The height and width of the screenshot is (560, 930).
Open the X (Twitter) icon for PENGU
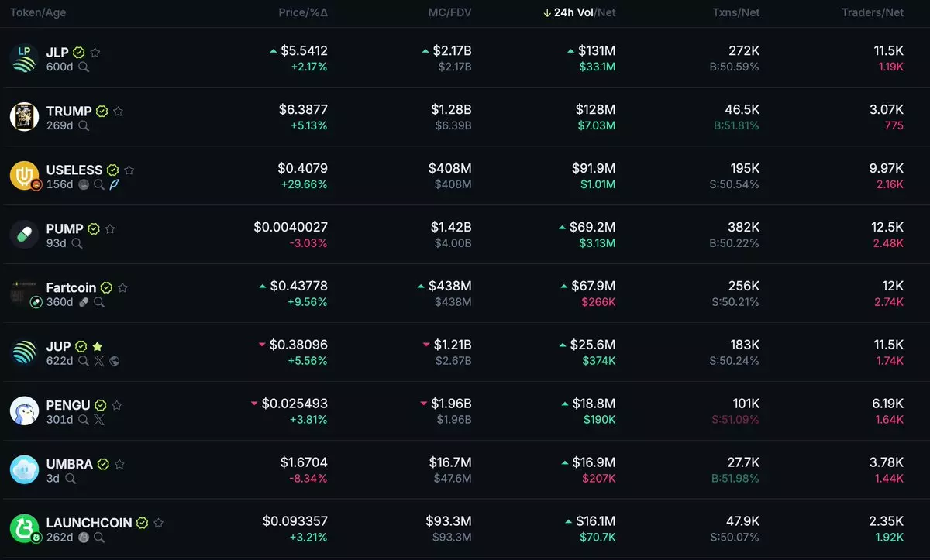click(x=99, y=420)
